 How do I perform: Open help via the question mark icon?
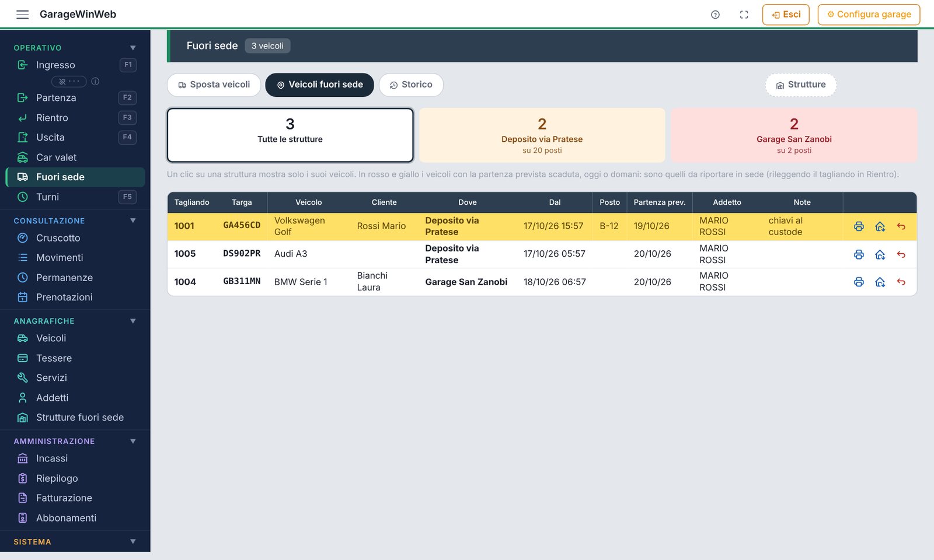tap(715, 15)
